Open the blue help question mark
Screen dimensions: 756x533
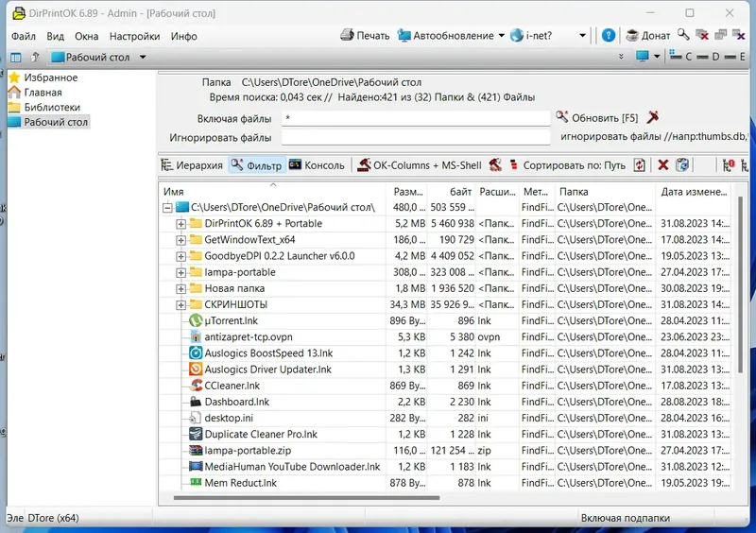[609, 35]
